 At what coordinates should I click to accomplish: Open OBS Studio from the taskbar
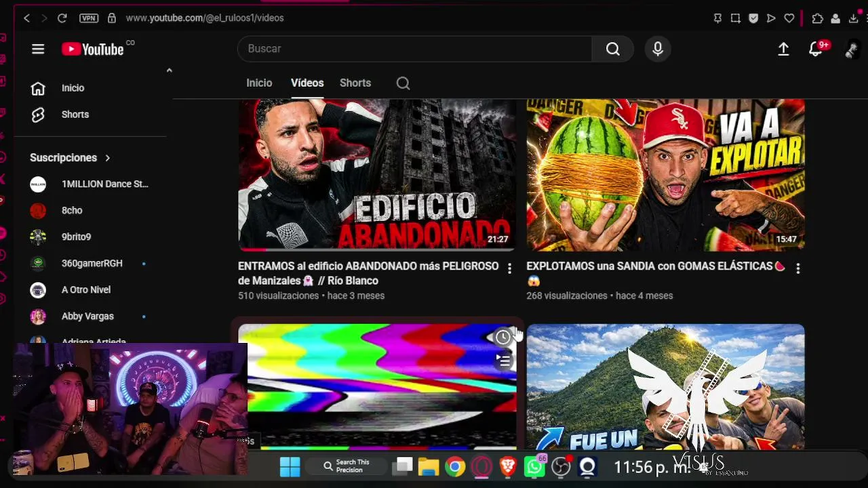coord(561,466)
